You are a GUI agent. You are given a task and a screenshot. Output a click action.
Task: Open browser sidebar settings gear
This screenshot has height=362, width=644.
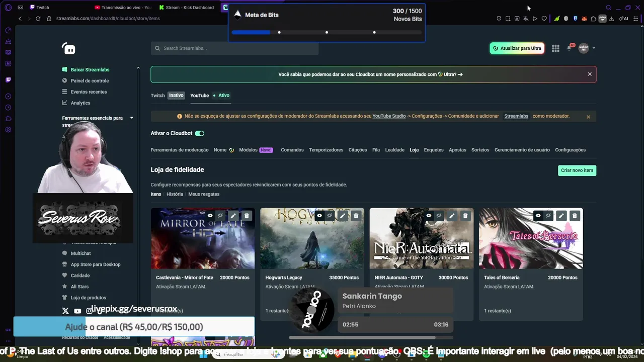coord(8,130)
